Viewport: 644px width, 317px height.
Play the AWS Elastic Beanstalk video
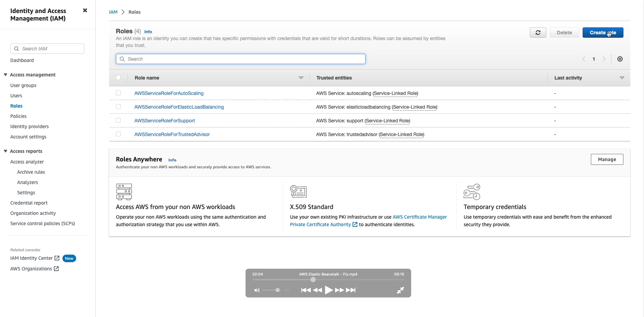click(x=329, y=290)
